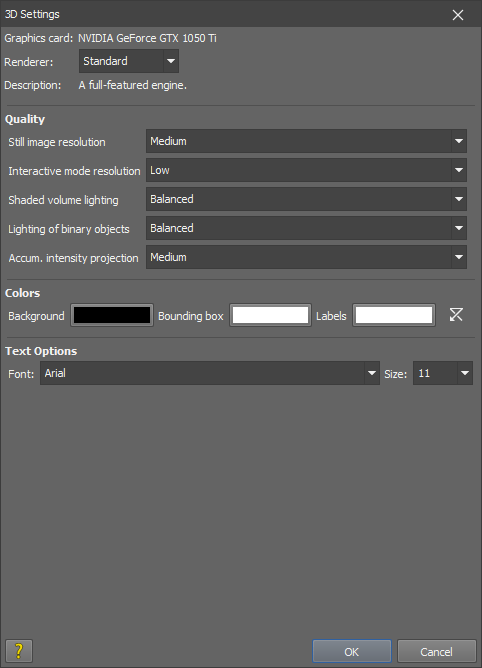
Task: Click the Low interactive resolution value
Action: 160,170
